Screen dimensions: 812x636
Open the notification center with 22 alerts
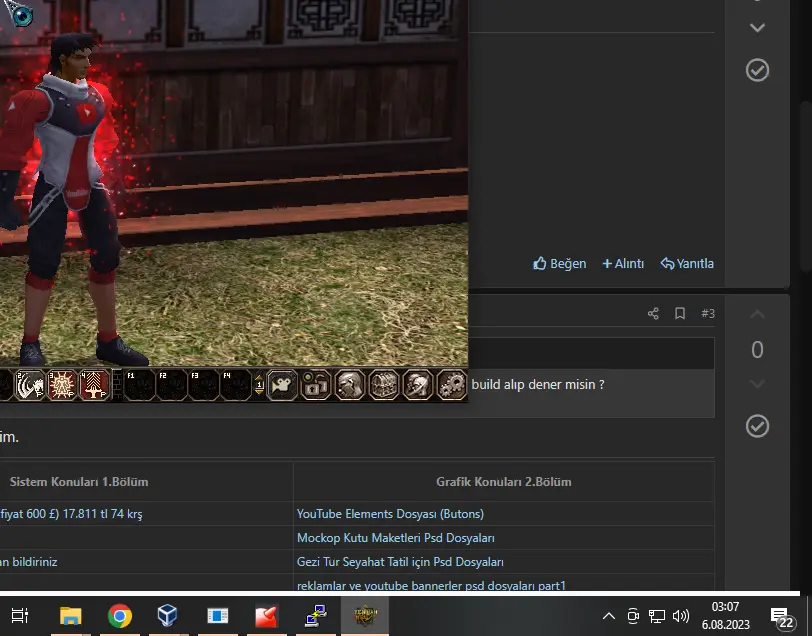[x=782, y=617]
